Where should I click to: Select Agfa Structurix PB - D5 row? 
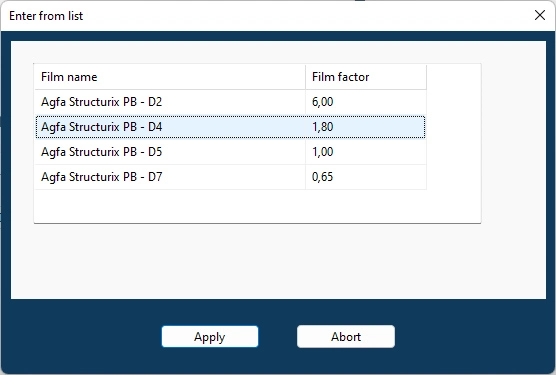click(230, 152)
